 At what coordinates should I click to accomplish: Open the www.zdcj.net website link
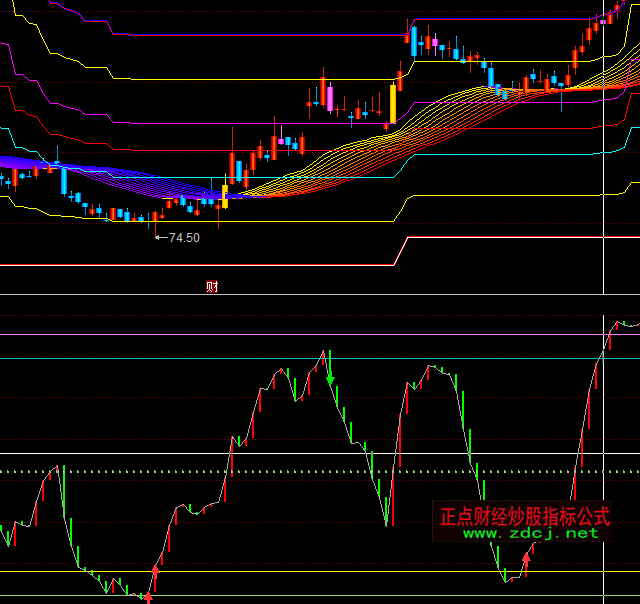530,533
